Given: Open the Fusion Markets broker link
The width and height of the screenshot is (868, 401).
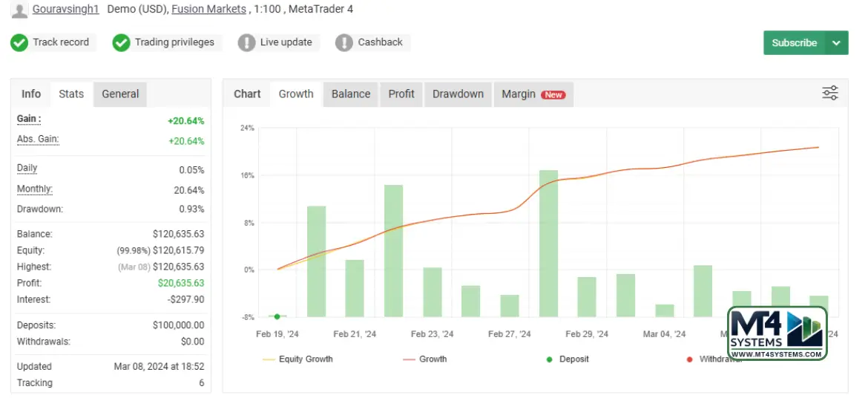Looking at the screenshot, I should (x=208, y=10).
